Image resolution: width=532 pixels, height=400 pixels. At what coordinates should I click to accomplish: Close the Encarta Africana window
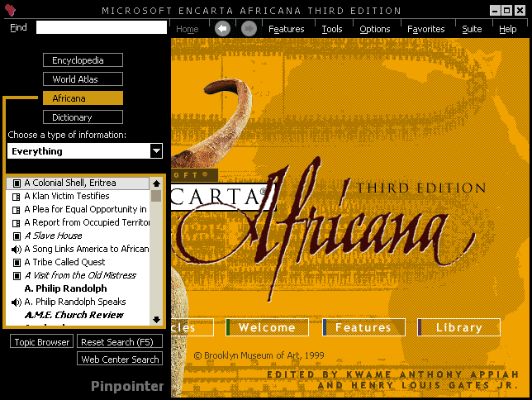click(520, 11)
